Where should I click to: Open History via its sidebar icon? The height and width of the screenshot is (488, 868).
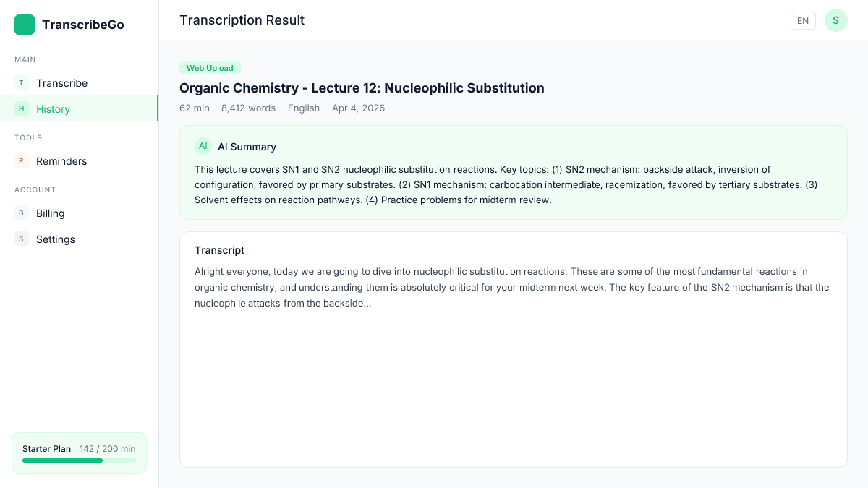pos(21,108)
